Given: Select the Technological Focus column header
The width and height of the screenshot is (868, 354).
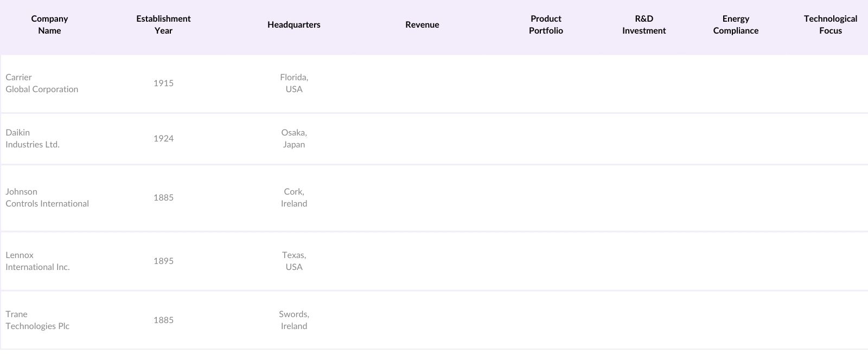Looking at the screenshot, I should [830, 25].
